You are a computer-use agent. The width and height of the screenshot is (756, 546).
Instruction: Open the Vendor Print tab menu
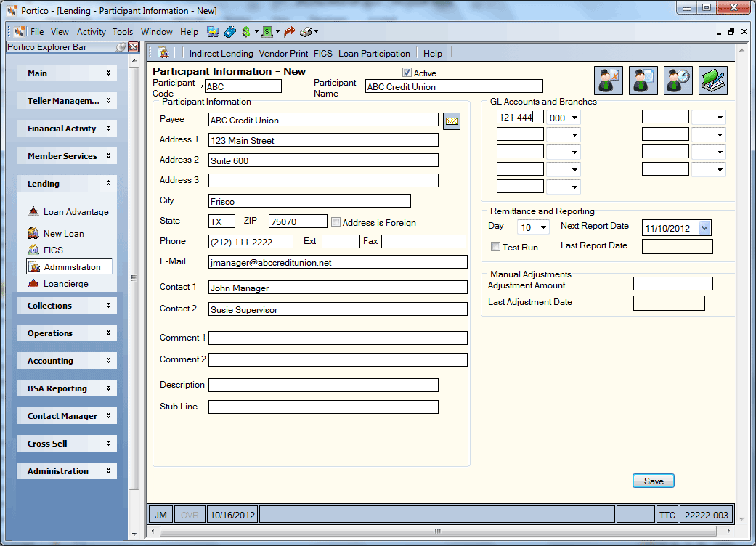283,54
